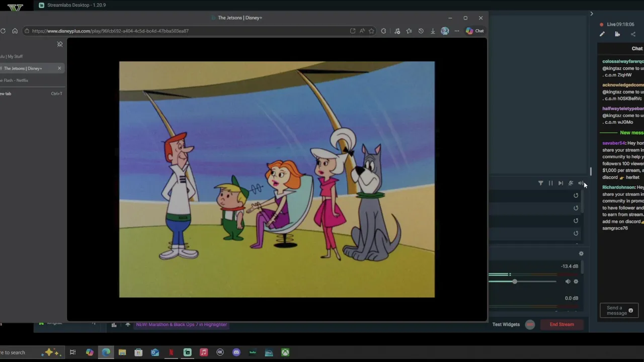Open Streamlabs notifications bell icon
This screenshot has height=362, width=644.
click(128, 325)
